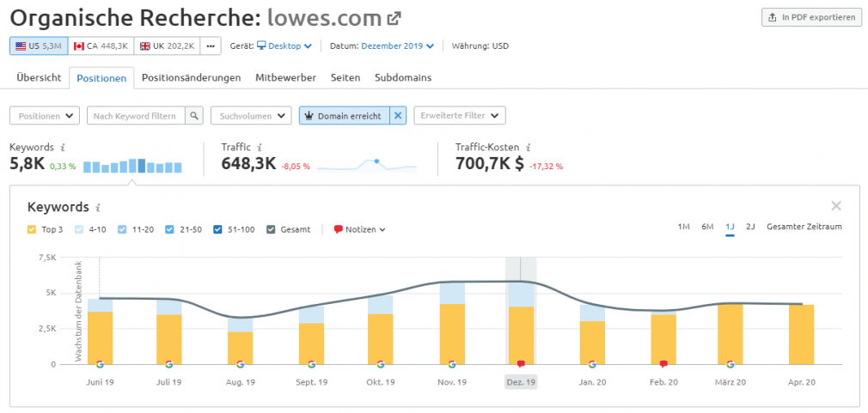Click Google update icon under Sept. 19
The width and height of the screenshot is (868, 413).
(x=312, y=364)
